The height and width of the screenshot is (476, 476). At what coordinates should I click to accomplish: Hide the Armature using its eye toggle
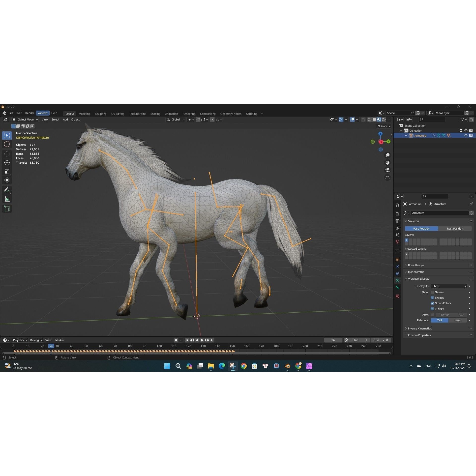coord(466,135)
